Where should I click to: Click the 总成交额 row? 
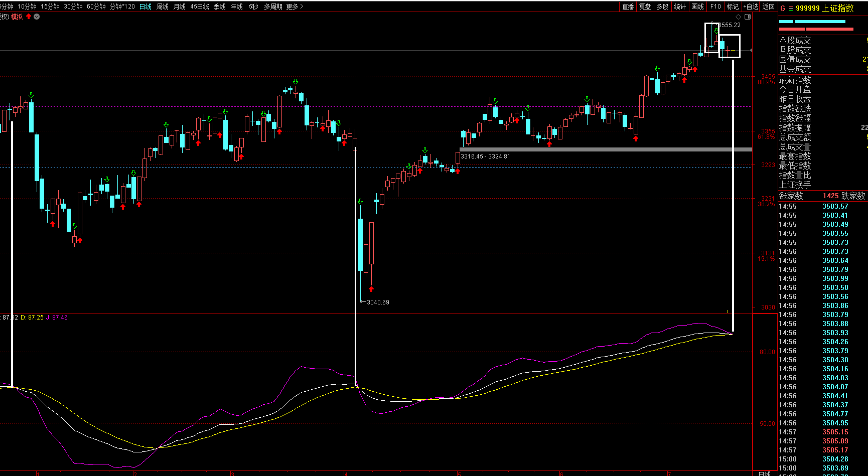point(823,137)
